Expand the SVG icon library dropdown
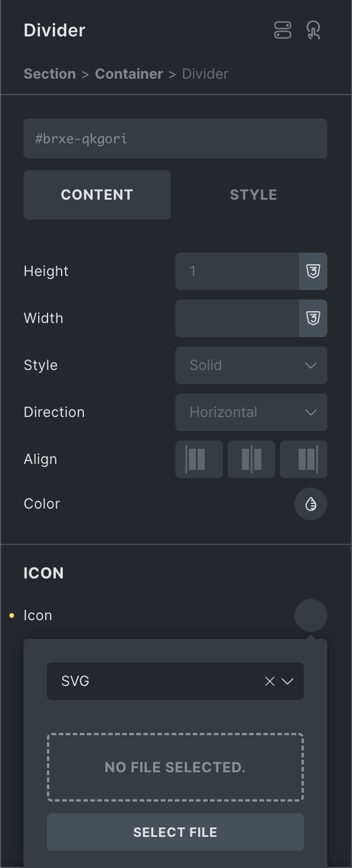This screenshot has width=352, height=868. 287,681
